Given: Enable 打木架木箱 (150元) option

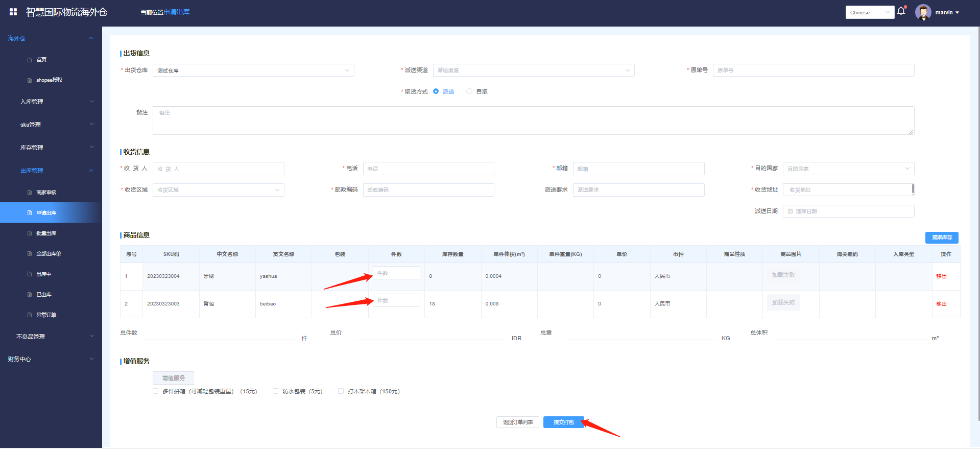Looking at the screenshot, I should click(341, 391).
